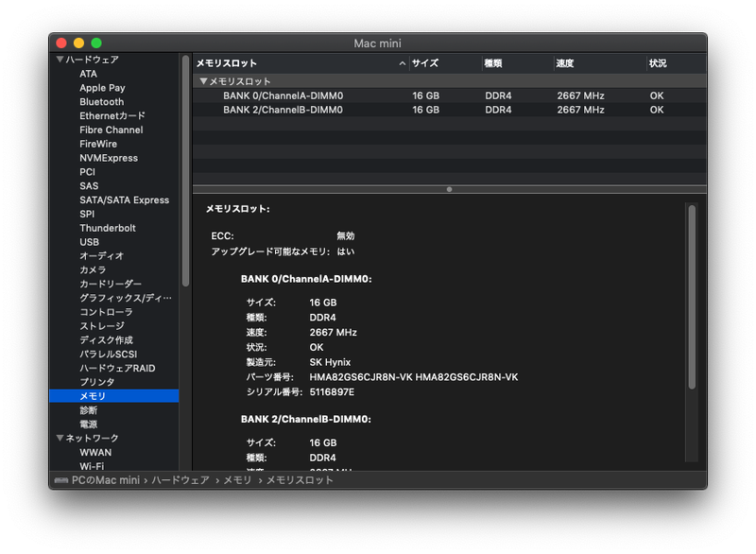Select プリンタ in the sidebar
This screenshot has width=756, height=554.
pos(97,382)
